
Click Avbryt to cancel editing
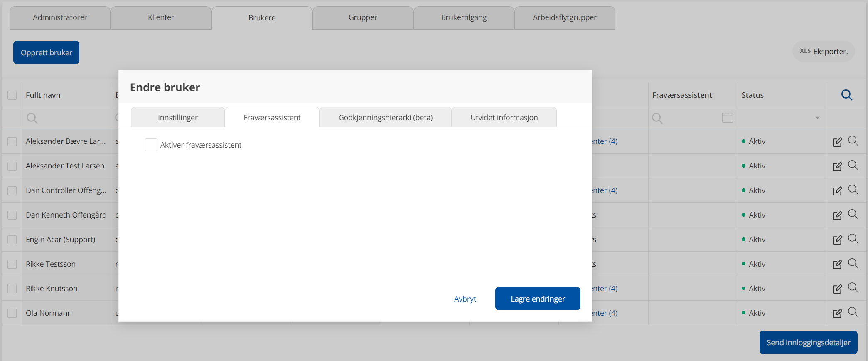(x=465, y=299)
